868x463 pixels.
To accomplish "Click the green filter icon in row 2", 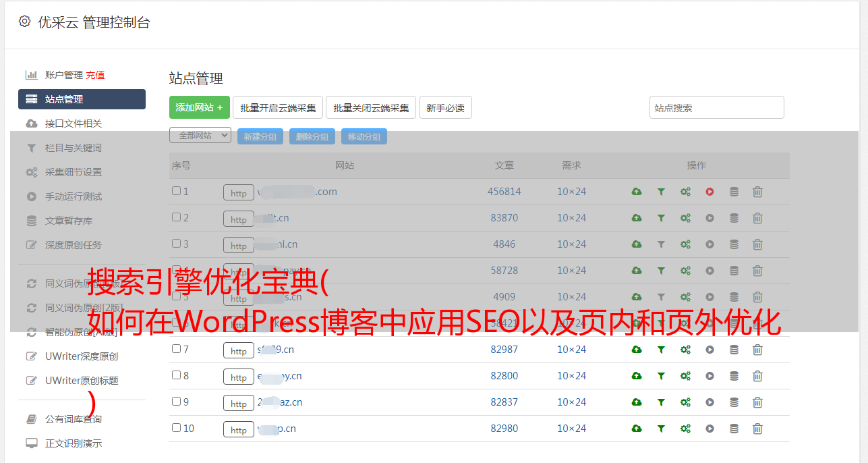I will [x=661, y=218].
